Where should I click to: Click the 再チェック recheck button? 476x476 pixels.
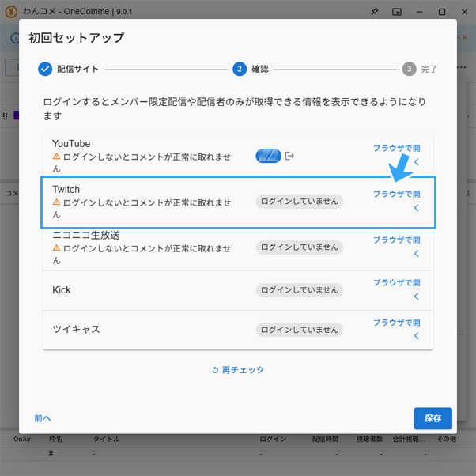(x=238, y=370)
